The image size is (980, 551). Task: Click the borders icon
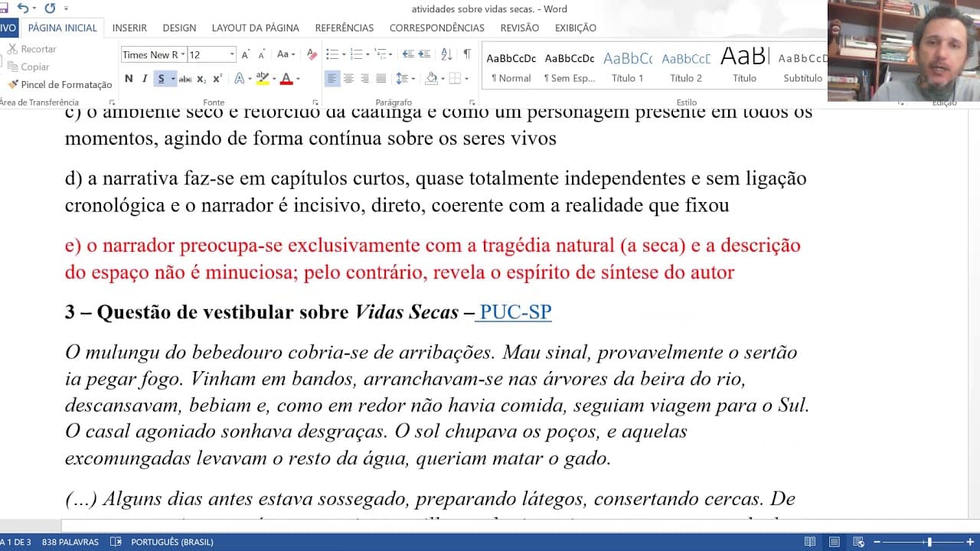tap(455, 79)
